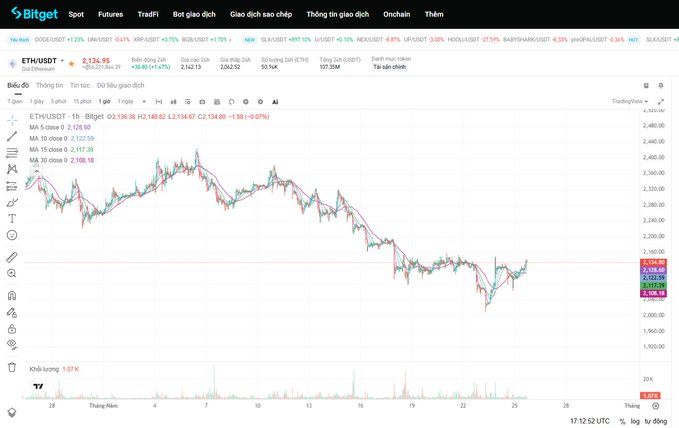Expand favorites ticker list with chevron
Screen dimensions: 679x428
point(230,39)
